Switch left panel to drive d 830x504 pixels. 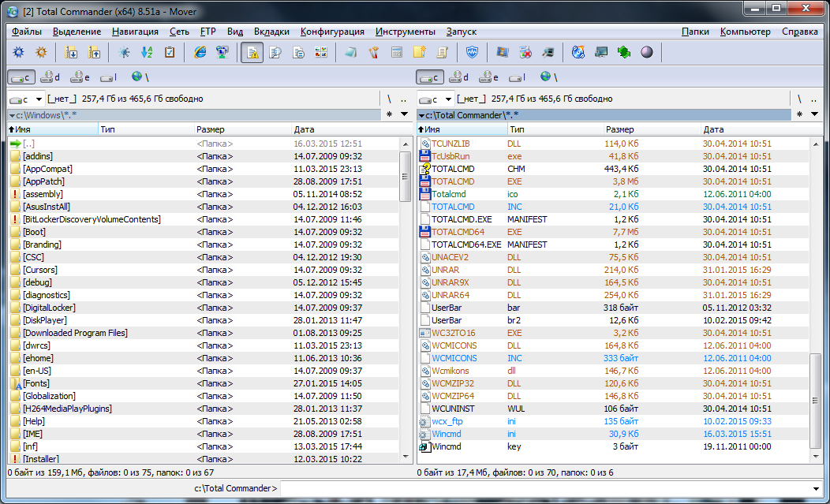point(50,77)
